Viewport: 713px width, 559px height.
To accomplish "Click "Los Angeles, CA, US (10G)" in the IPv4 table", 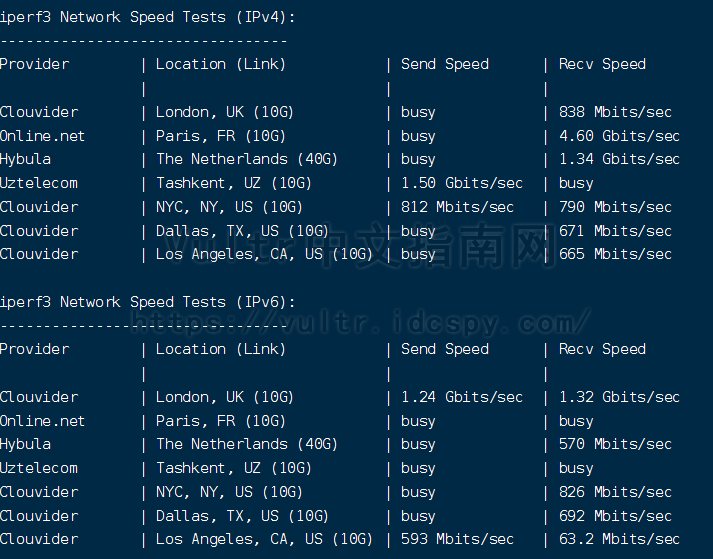I will tap(264, 254).
